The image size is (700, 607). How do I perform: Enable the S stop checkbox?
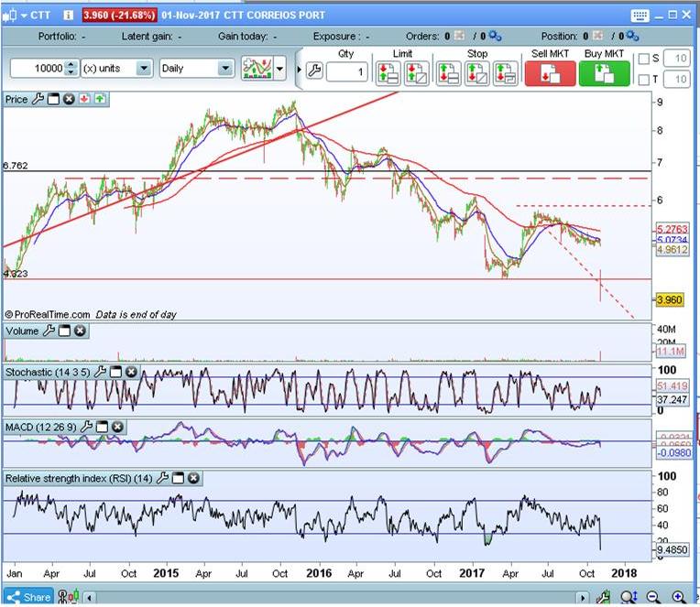click(x=644, y=59)
